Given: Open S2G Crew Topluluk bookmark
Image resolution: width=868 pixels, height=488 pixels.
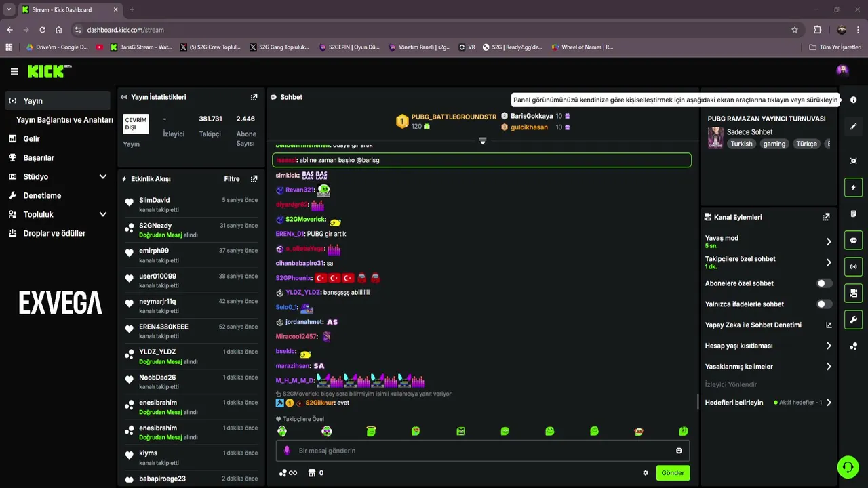Looking at the screenshot, I should 210,47.
